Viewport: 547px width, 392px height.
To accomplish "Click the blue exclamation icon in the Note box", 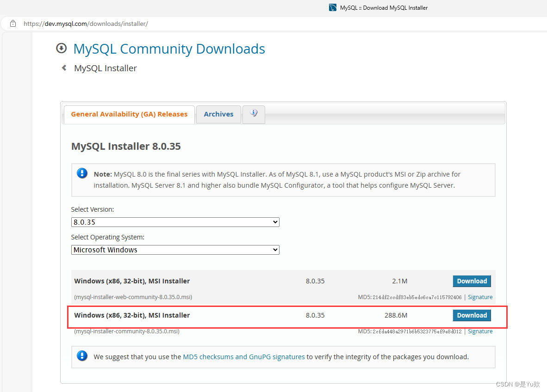I will (82, 173).
